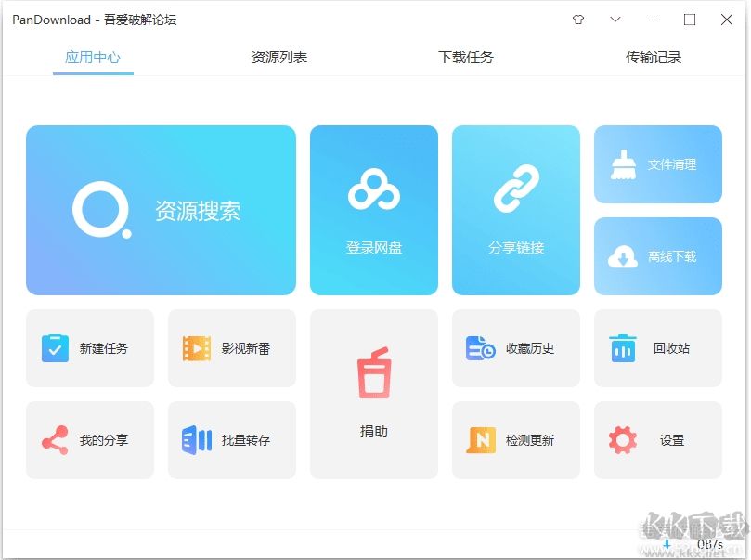Start 批量转存 batch transfer
Image resolution: width=751 pixels, height=560 pixels.
pos(231,439)
